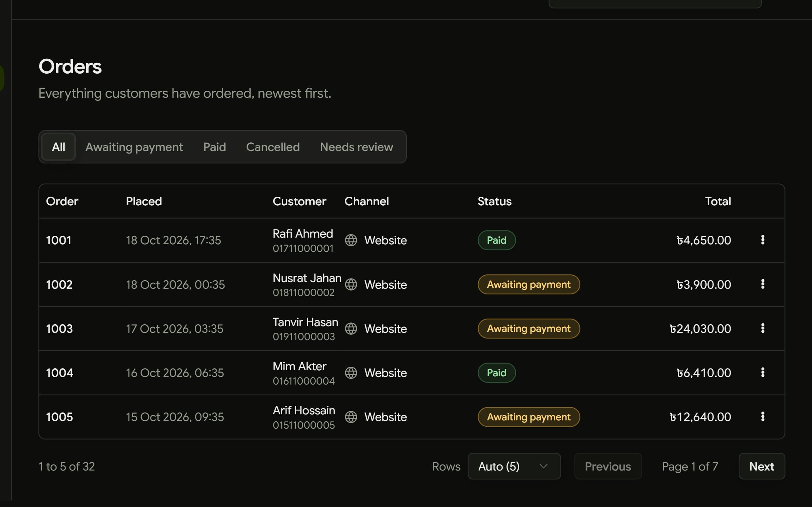Click order number 1001
Screen dimensions: 812x507
click(59, 240)
